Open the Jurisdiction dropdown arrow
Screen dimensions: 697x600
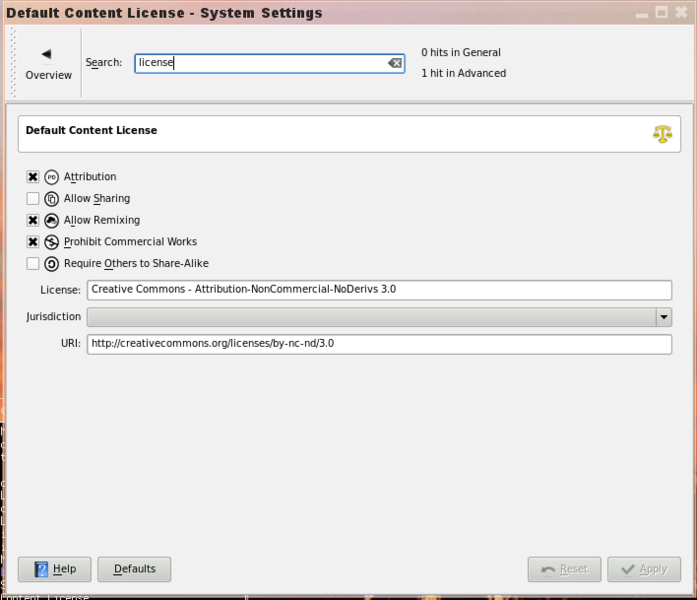coord(664,317)
